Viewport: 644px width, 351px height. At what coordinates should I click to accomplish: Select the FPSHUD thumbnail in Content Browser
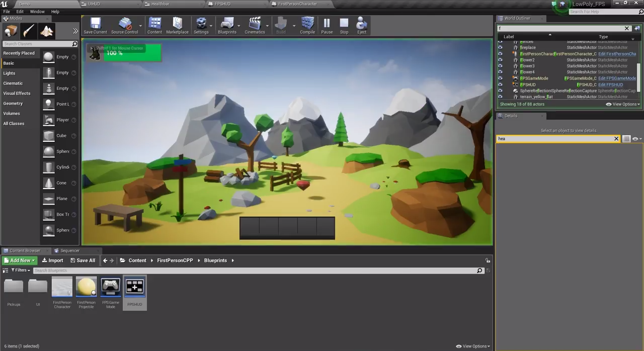pyautogui.click(x=134, y=287)
